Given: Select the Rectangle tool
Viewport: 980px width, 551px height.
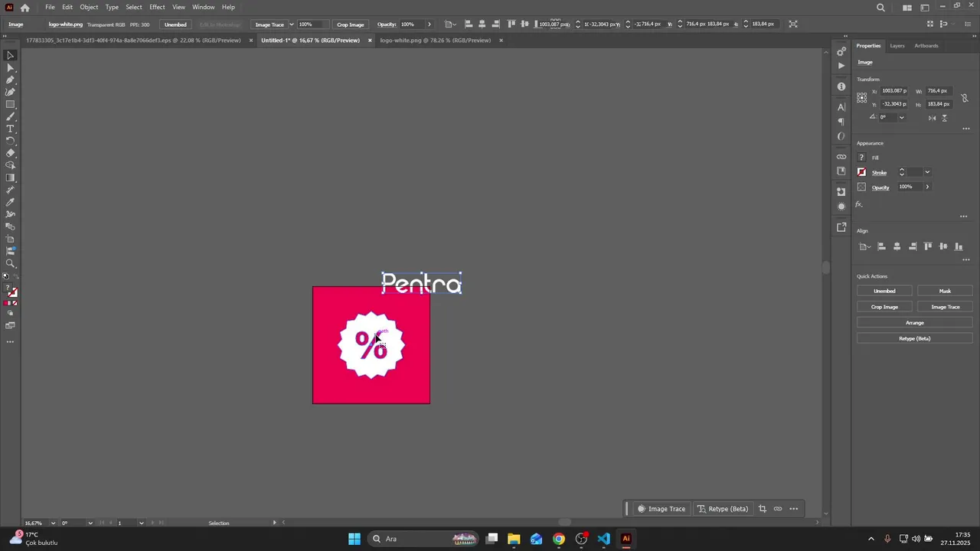Looking at the screenshot, I should tap(11, 104).
